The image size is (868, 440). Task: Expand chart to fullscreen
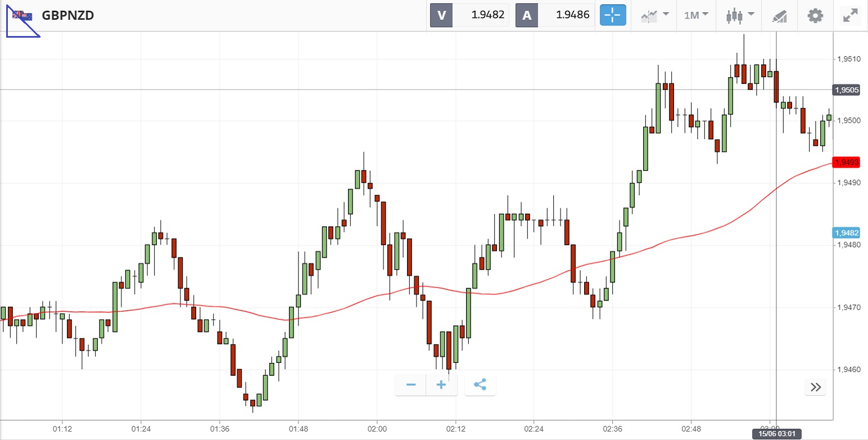[850, 15]
